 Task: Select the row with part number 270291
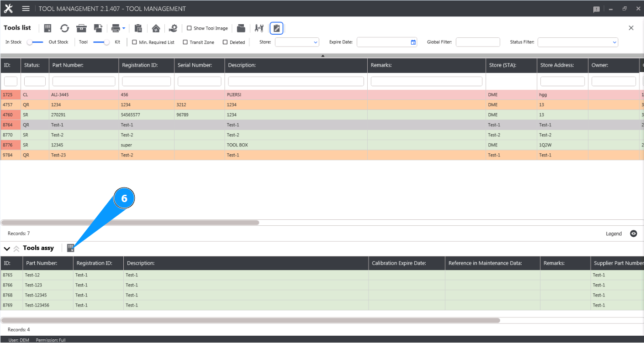[x=322, y=115]
